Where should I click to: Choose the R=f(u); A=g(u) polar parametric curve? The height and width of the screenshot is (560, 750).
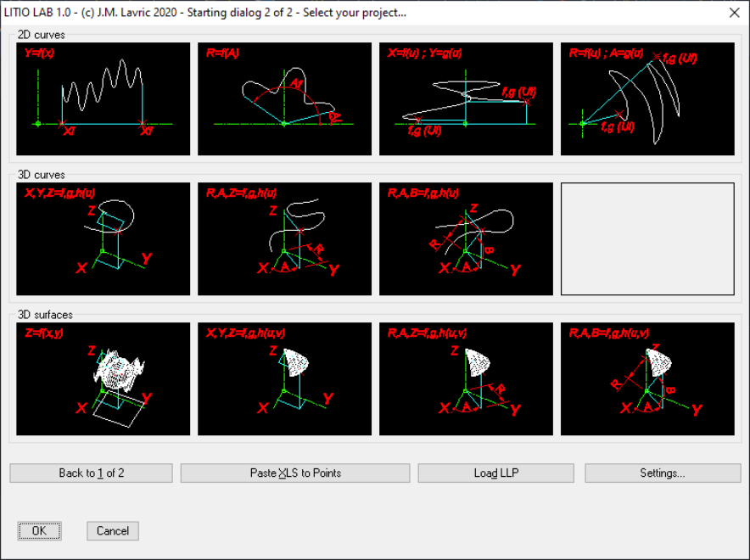pos(647,99)
